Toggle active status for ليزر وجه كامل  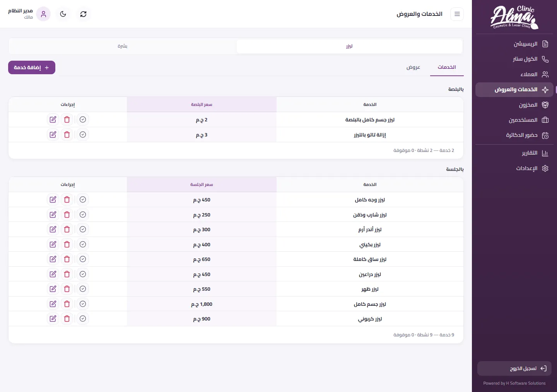click(83, 199)
